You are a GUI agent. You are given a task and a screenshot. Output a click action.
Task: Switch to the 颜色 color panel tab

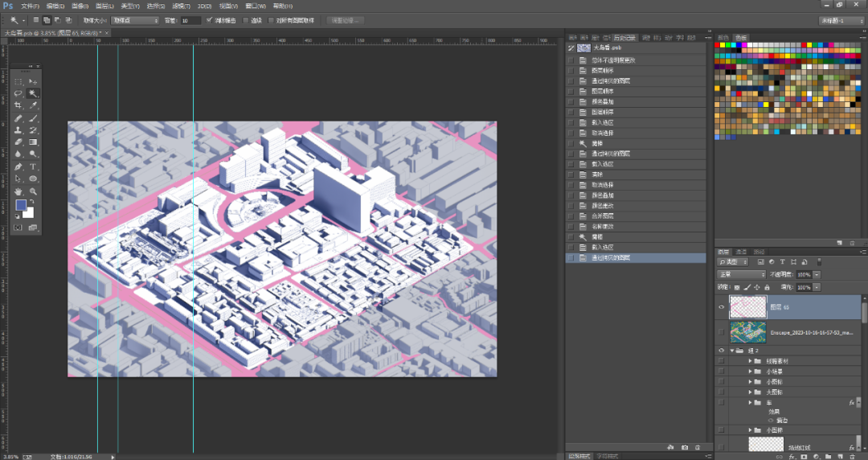[x=723, y=38]
